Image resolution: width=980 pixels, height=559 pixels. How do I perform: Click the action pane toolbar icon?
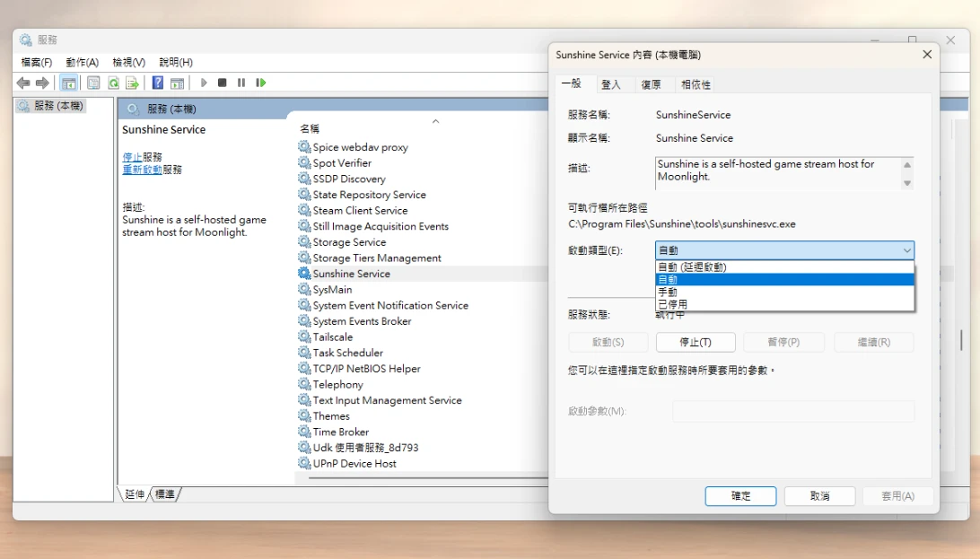click(x=178, y=83)
